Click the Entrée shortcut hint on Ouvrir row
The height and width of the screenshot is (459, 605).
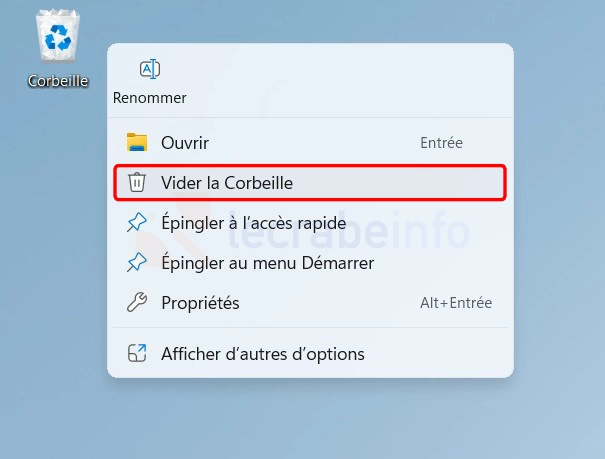point(441,143)
